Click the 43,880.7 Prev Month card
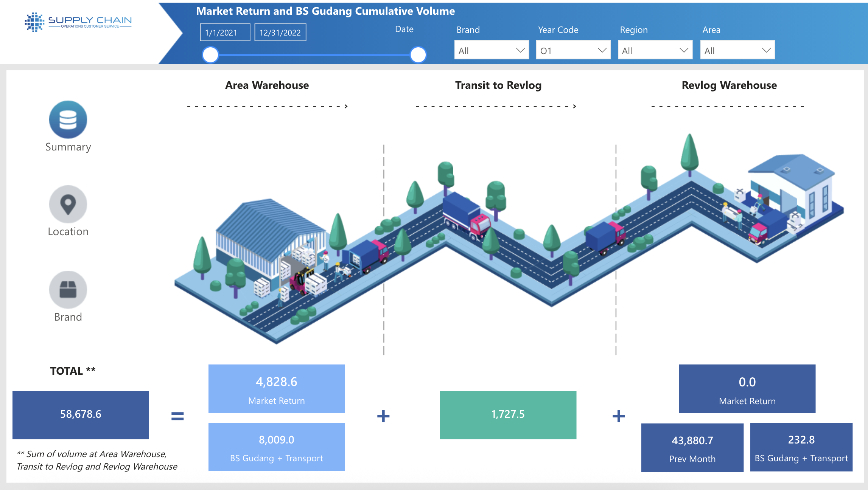The image size is (868, 490). [x=692, y=448]
